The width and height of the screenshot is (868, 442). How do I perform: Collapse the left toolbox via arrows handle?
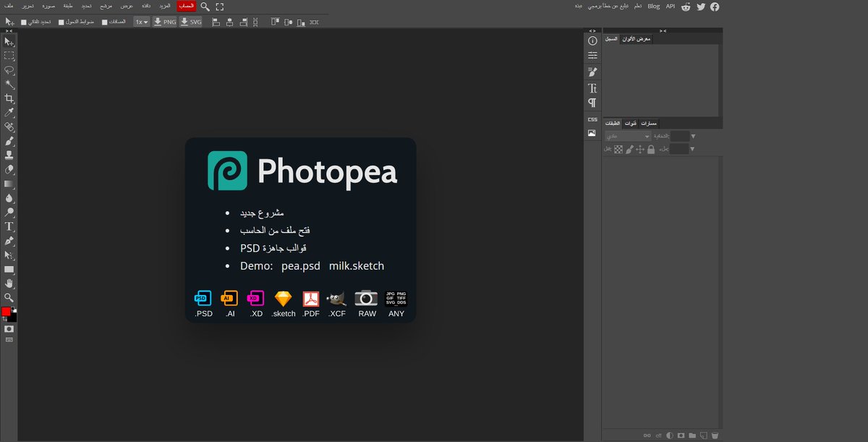coord(9,31)
